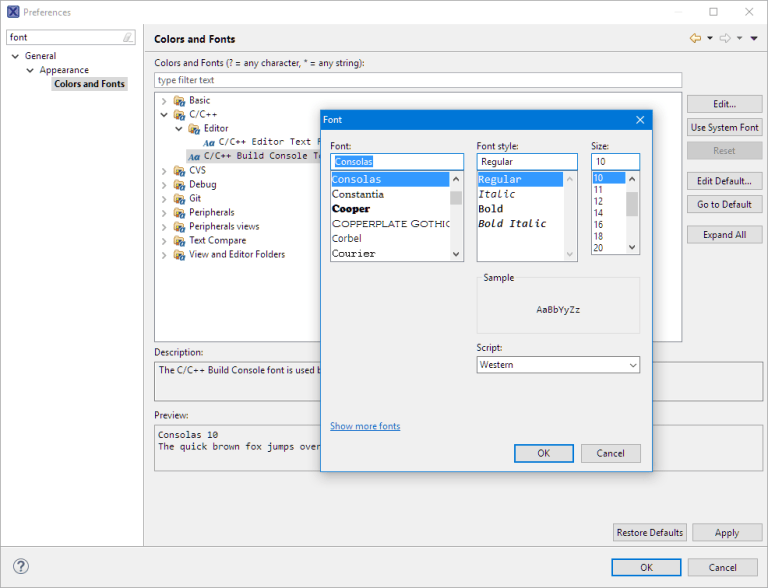Click the Preferences window app icon
This screenshot has height=588, width=768.
[13, 12]
